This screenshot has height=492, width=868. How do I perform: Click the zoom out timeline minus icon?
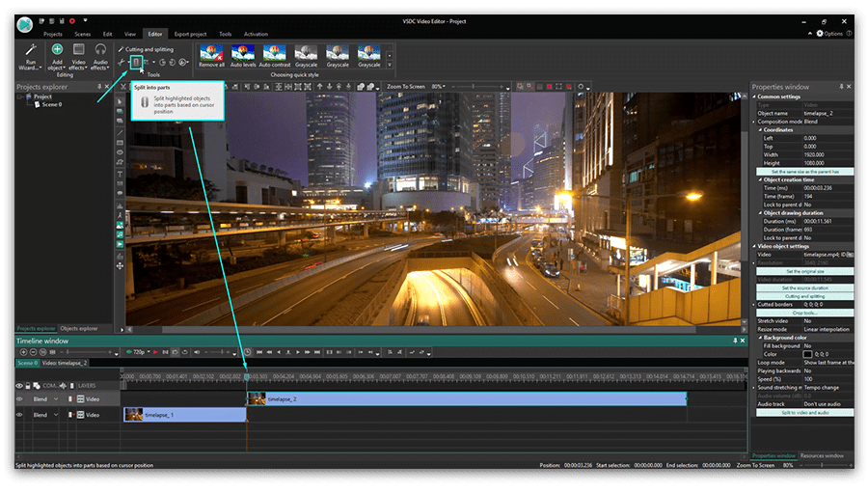coord(33,352)
